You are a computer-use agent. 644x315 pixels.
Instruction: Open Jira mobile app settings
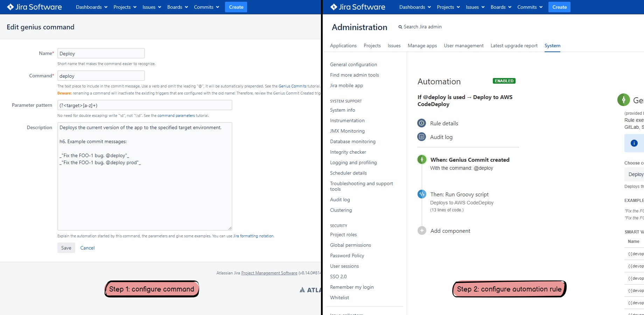click(x=346, y=85)
